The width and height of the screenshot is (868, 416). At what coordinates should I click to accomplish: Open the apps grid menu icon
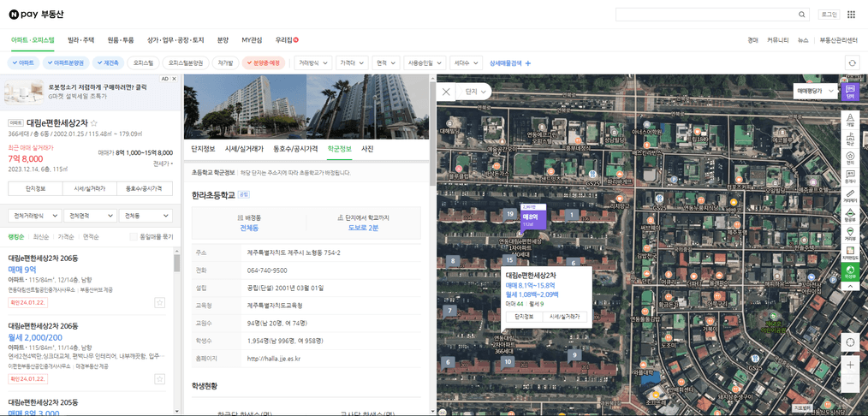point(851,15)
